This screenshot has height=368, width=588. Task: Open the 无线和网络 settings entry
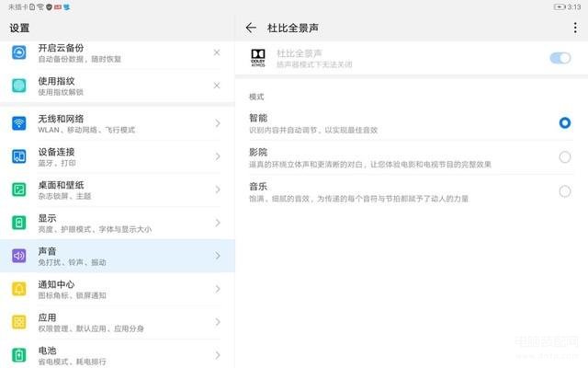click(x=118, y=123)
